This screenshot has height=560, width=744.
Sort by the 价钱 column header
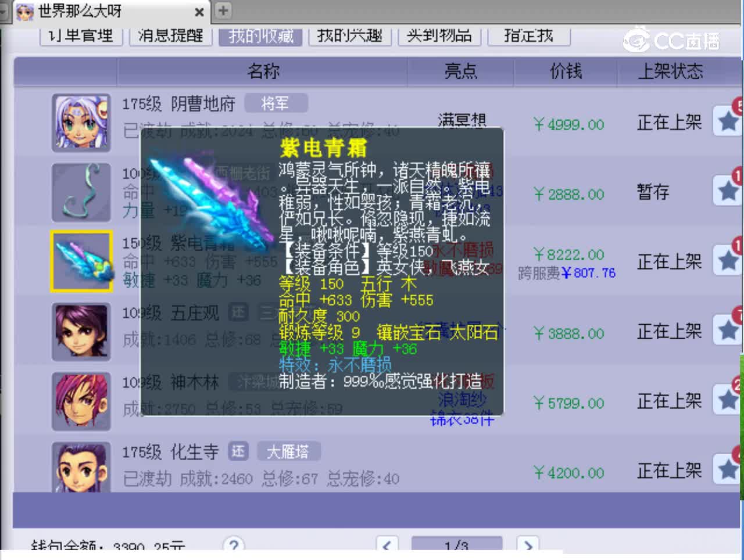click(566, 71)
